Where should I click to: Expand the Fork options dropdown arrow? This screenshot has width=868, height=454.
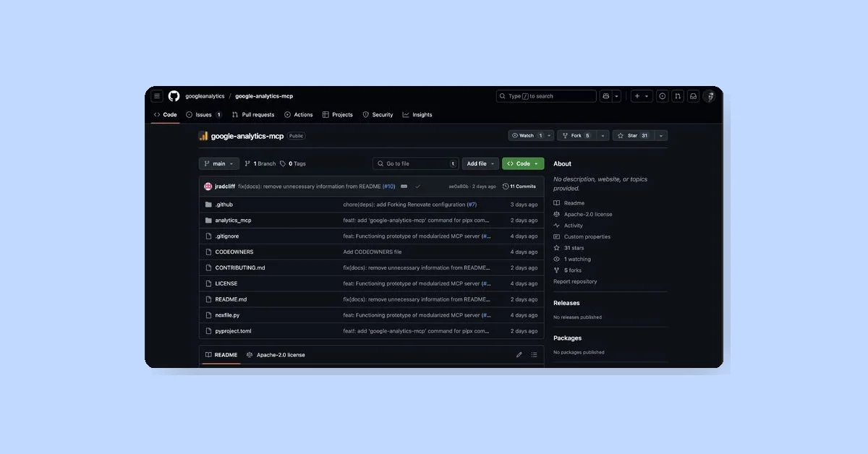602,135
